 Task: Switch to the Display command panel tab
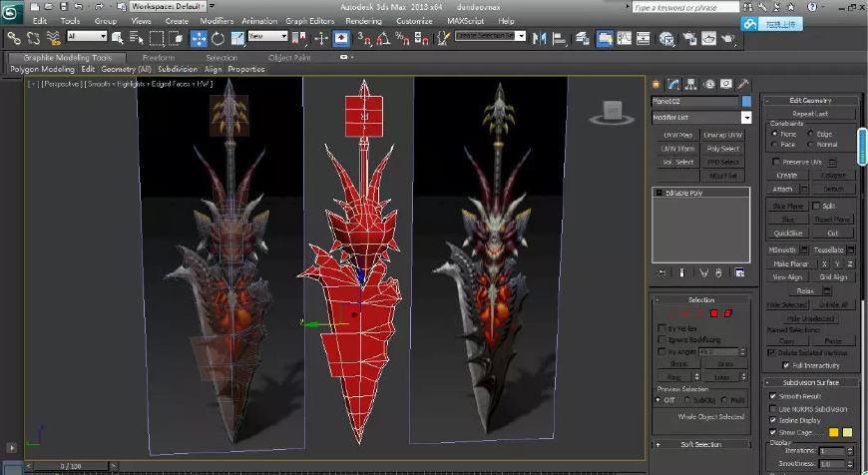(x=726, y=84)
